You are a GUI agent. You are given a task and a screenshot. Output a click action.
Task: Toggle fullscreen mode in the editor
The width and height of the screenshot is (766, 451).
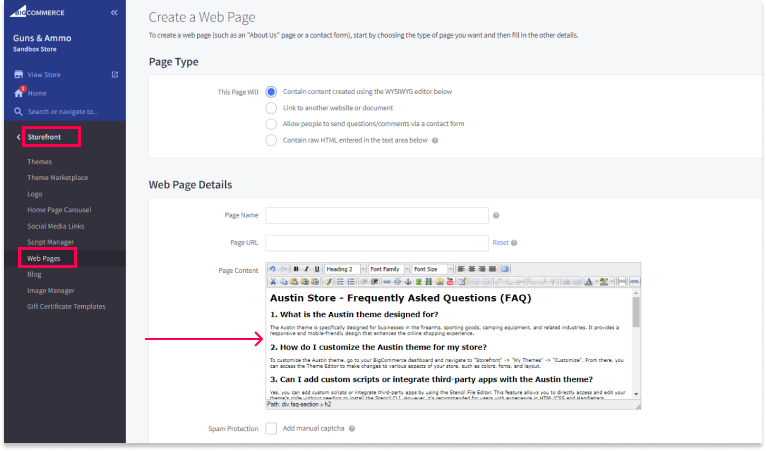point(505,269)
